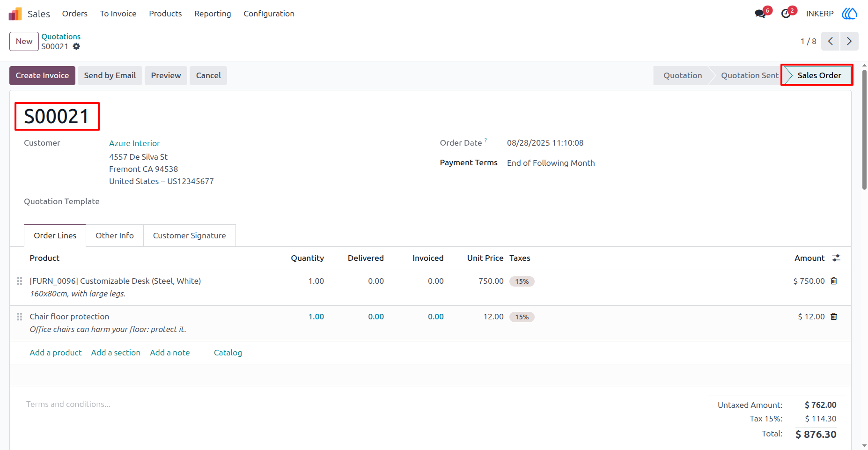Screen dimensions: 868x450
Task: Grab drag handle of Chair floor protection line
Action: pos(20,317)
